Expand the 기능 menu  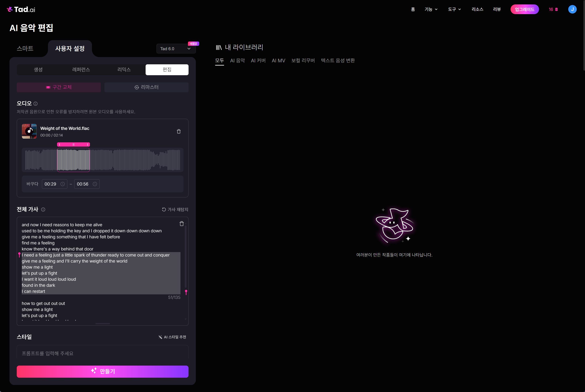click(431, 9)
